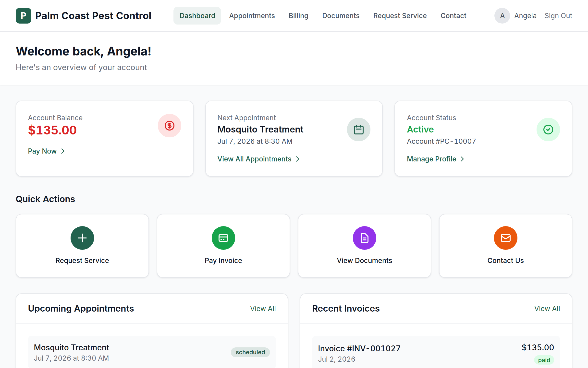Open the Dashboard tab

(197, 16)
